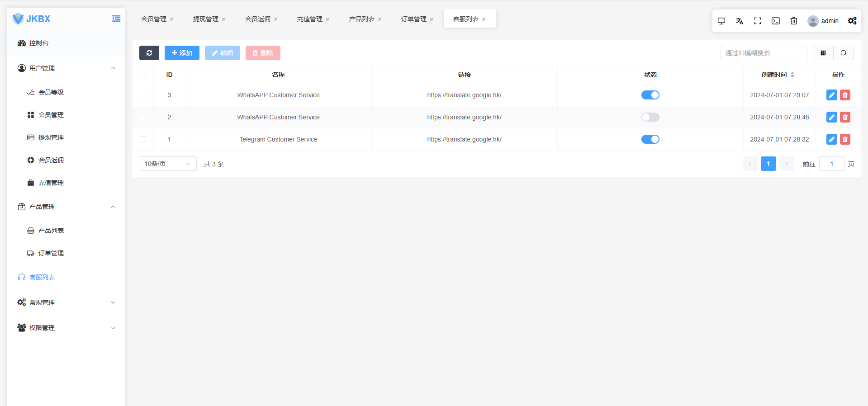This screenshot has width=868, height=406.
Task: Open 客服列表 in sidebar
Action: (x=66, y=277)
